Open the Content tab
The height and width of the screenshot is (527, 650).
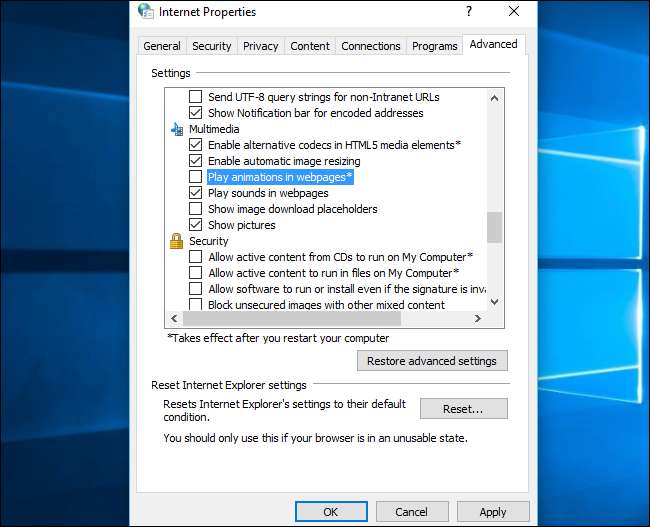click(310, 46)
